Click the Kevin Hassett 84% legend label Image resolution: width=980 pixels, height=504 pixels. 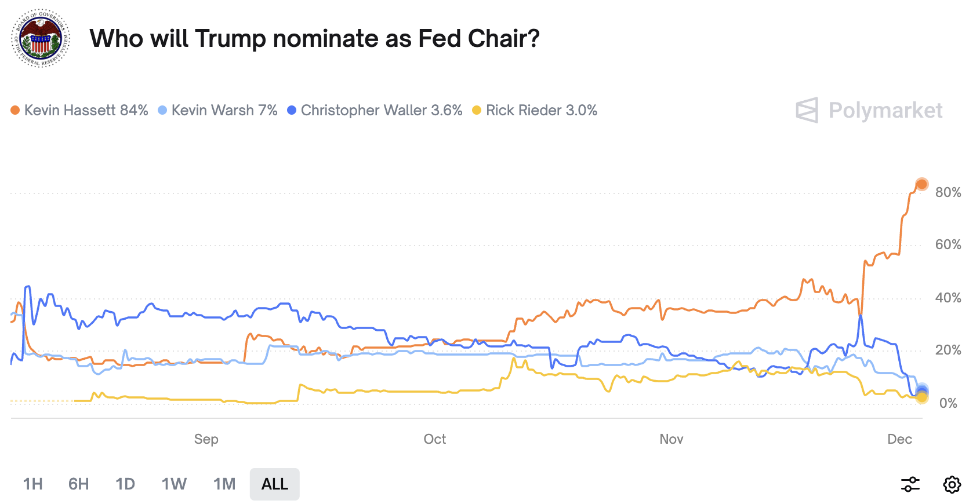86,110
